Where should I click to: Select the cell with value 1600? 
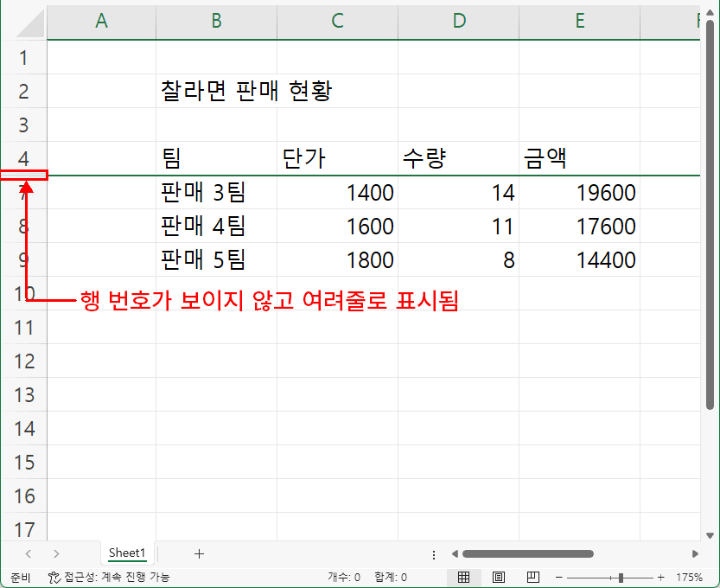pyautogui.click(x=337, y=226)
